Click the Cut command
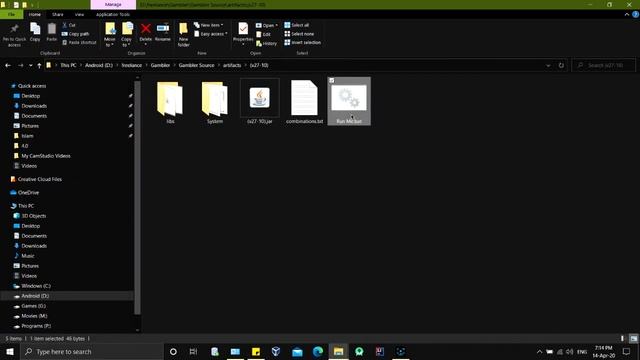The width and height of the screenshot is (640, 360). pos(69,25)
